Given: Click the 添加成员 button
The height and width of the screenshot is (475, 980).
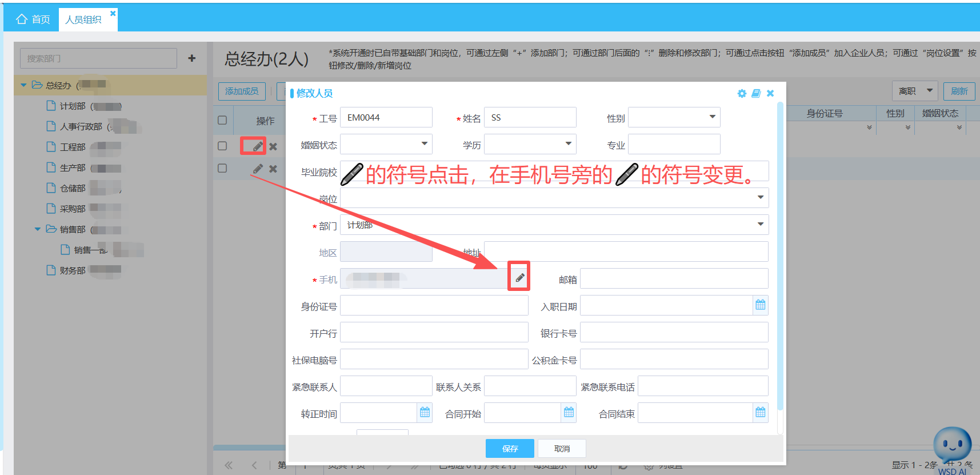Looking at the screenshot, I should (242, 91).
